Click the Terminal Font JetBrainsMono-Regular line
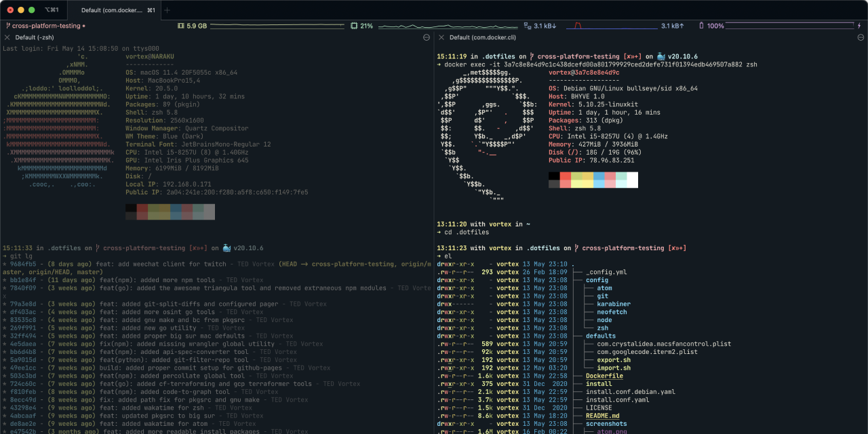The height and width of the screenshot is (434, 868). click(x=198, y=144)
